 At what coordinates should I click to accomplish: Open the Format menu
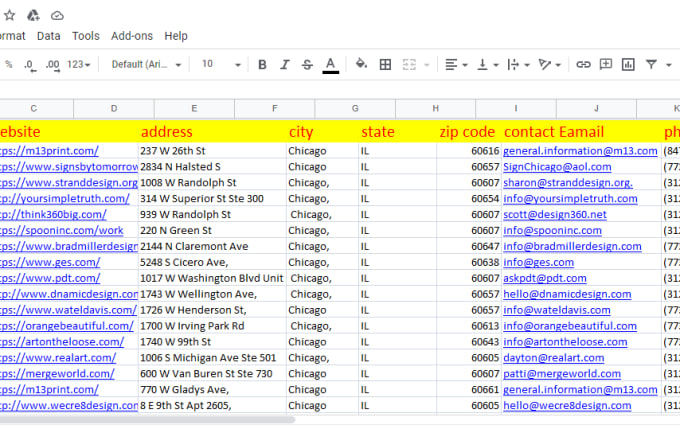[x=12, y=36]
